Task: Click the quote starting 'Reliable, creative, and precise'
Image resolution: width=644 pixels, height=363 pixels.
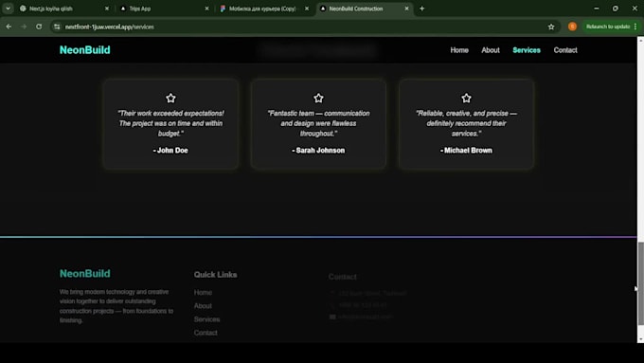Action: coord(466,123)
